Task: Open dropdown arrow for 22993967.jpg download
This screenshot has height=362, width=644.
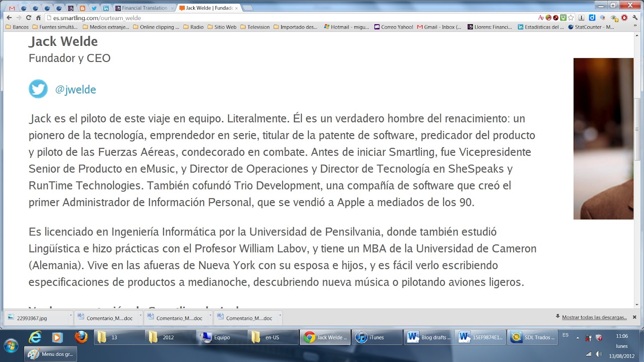Action: tap(71, 315)
